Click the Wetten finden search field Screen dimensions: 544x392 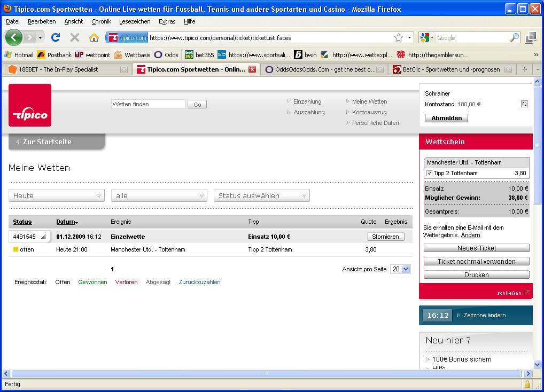pos(148,104)
